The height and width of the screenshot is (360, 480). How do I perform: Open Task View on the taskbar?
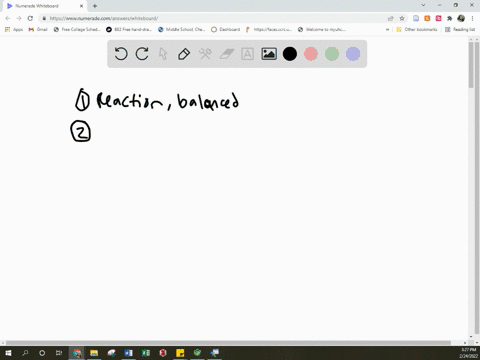59,353
